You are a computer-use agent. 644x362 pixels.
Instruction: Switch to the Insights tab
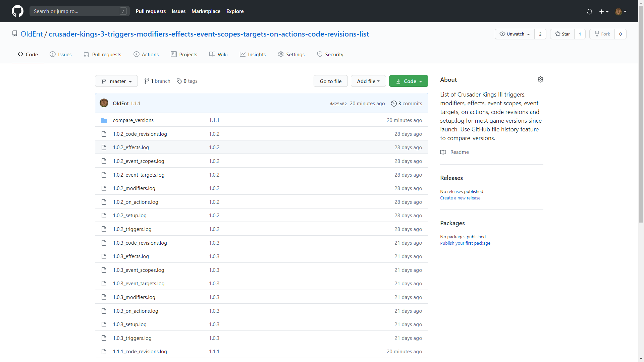click(x=253, y=54)
